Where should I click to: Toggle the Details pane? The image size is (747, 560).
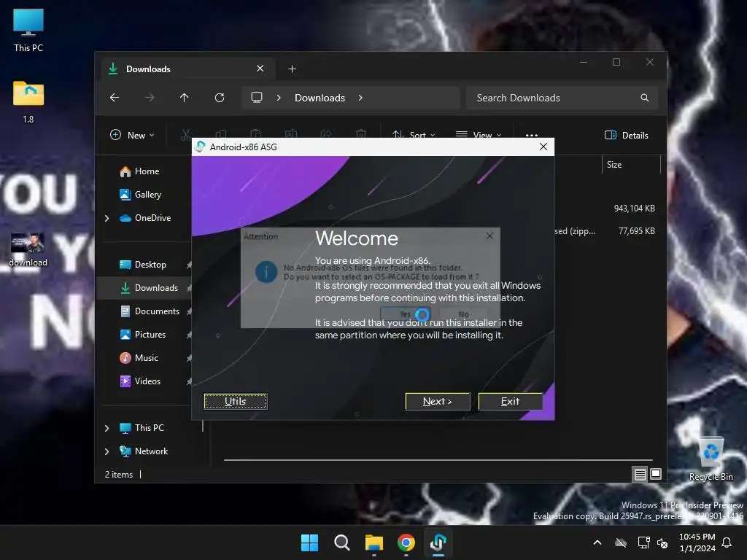626,135
